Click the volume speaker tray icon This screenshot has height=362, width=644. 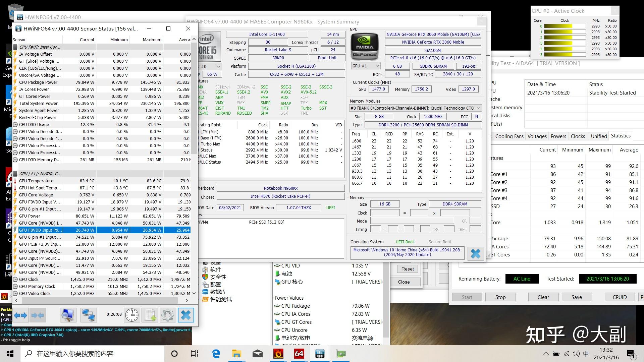576,354
